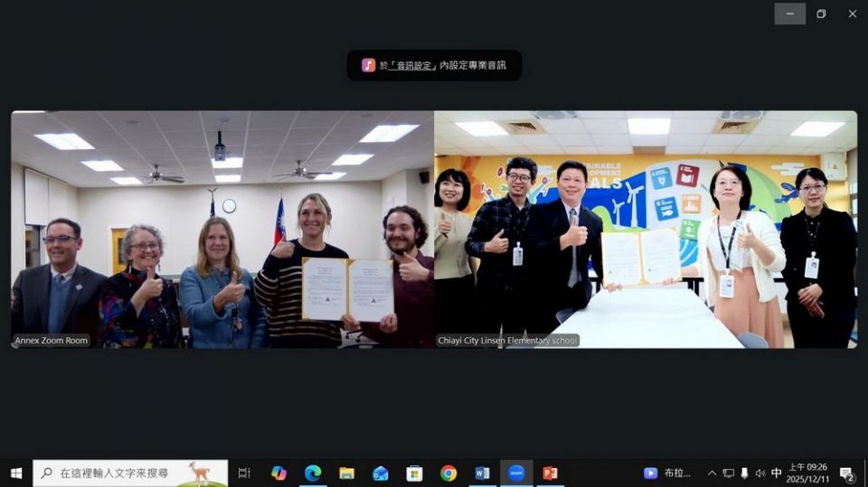Open Microsoft Edge from the taskbar
Viewport: 868px width, 487px height.
click(313, 473)
